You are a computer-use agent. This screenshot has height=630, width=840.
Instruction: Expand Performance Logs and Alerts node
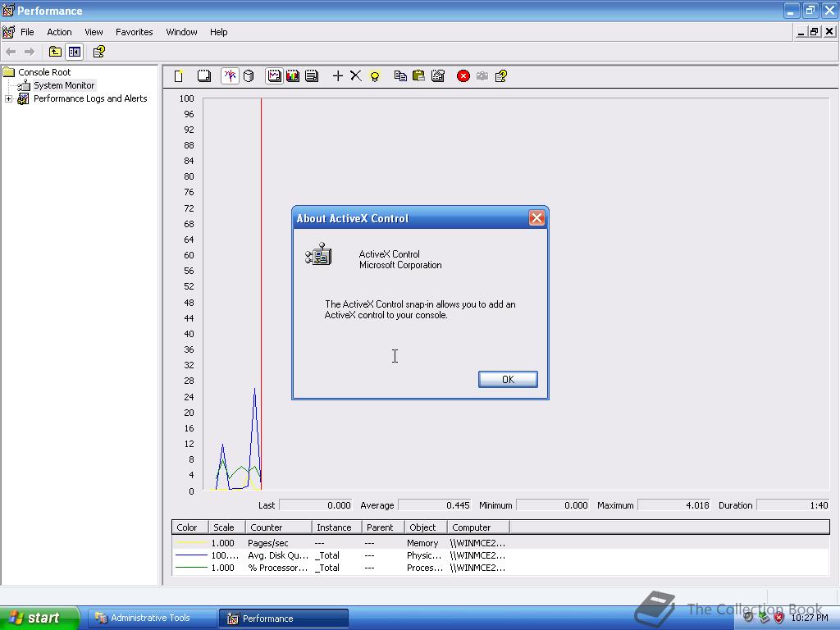pyautogui.click(x=8, y=98)
